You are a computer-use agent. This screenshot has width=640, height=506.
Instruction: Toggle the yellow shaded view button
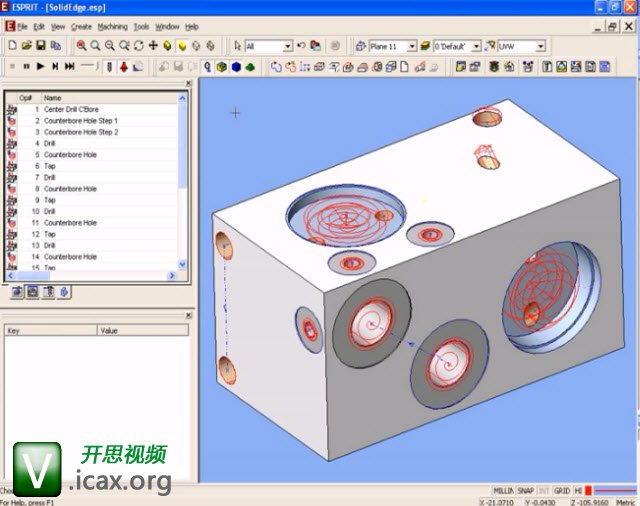click(182, 46)
